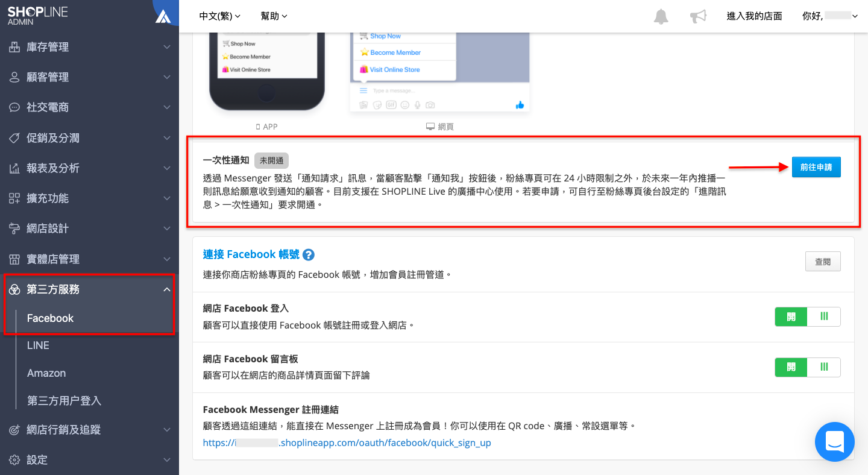Select LINE in the sidebar submenu
This screenshot has height=475, width=868.
pyautogui.click(x=38, y=345)
